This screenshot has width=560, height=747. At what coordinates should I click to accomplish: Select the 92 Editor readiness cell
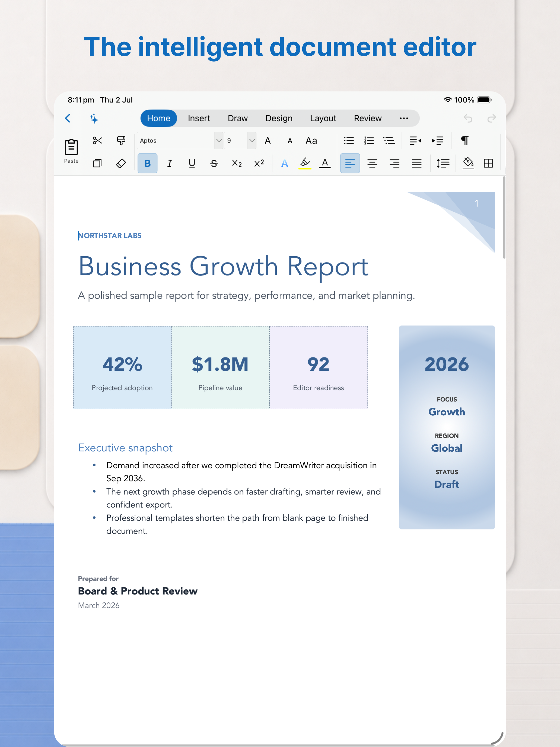point(318,368)
